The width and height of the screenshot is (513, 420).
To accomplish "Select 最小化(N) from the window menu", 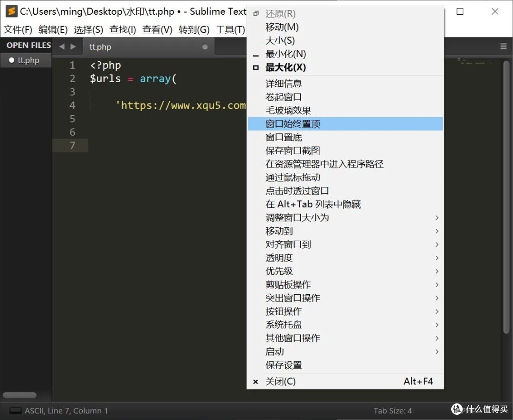I will click(x=285, y=54).
